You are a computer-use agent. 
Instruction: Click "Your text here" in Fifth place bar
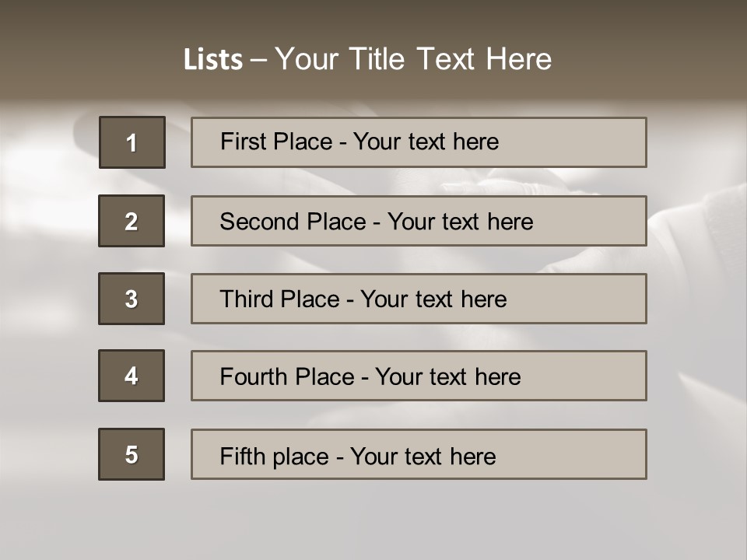(423, 456)
